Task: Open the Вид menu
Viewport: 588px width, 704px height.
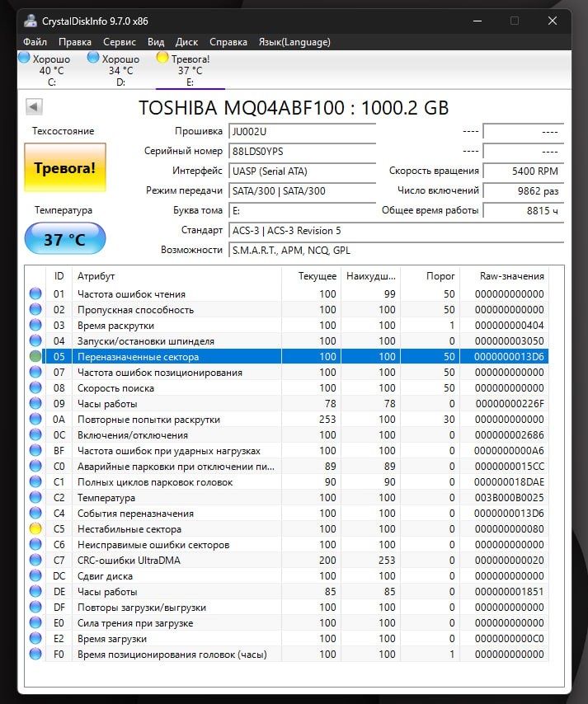Action: [x=156, y=42]
